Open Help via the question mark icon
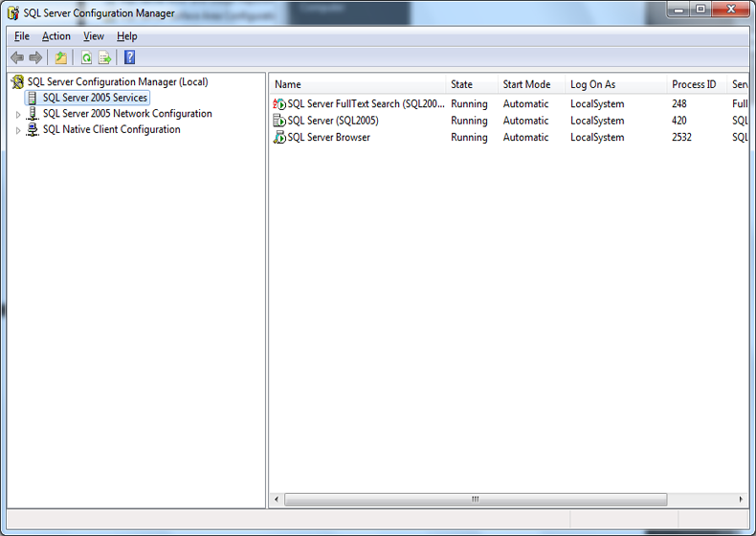The height and width of the screenshot is (536, 756). (130, 57)
